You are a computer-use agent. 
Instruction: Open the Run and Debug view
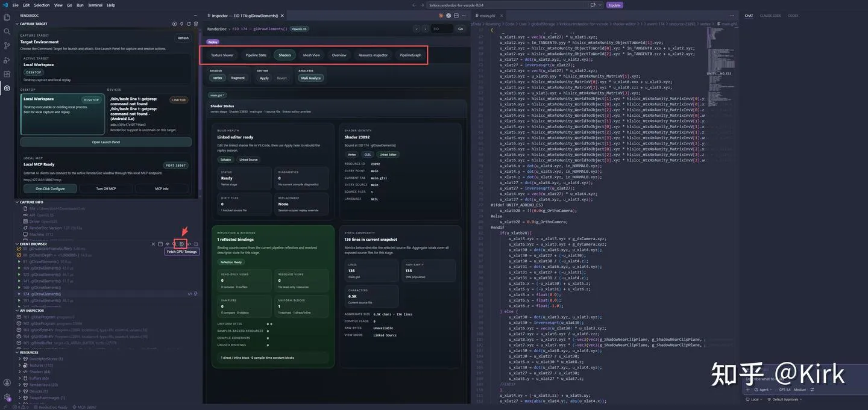pyautogui.click(x=7, y=60)
